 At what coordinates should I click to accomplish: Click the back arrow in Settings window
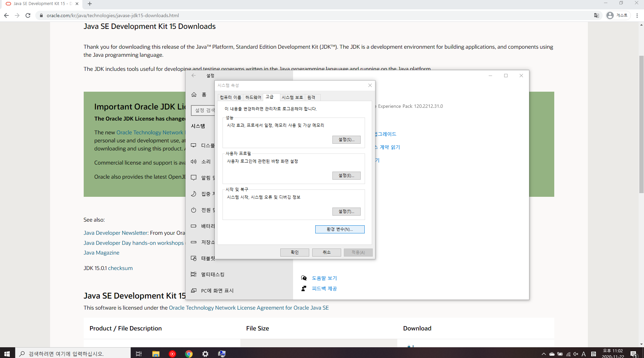click(x=194, y=76)
